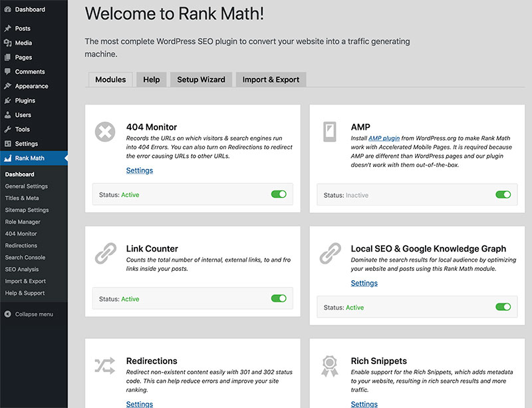
Task: Click the 'Welcome to Rank Math!' heading
Action: pos(174,13)
